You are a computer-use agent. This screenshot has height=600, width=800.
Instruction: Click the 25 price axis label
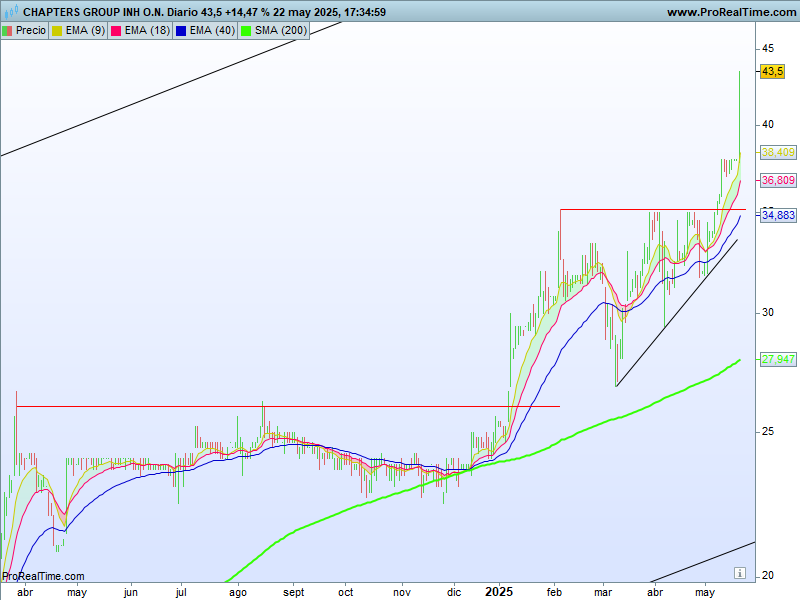pyautogui.click(x=767, y=432)
